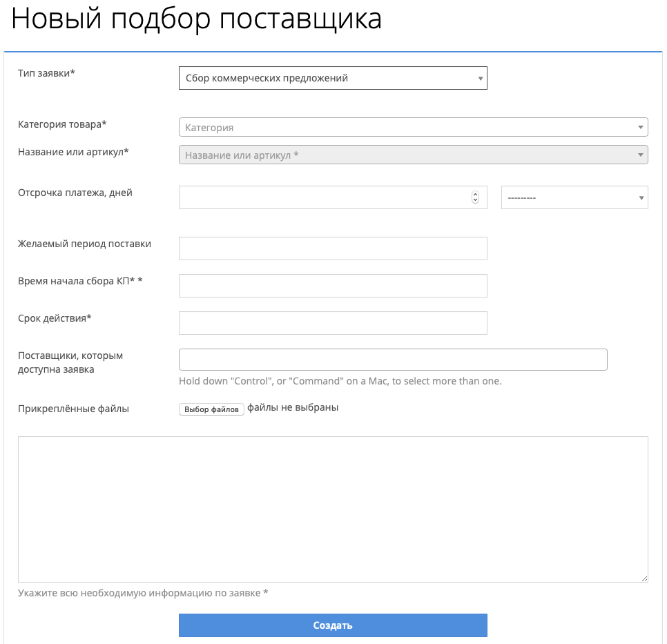Submit the form with the 'Создать' button
This screenshot has height=644, width=667.
click(332, 625)
